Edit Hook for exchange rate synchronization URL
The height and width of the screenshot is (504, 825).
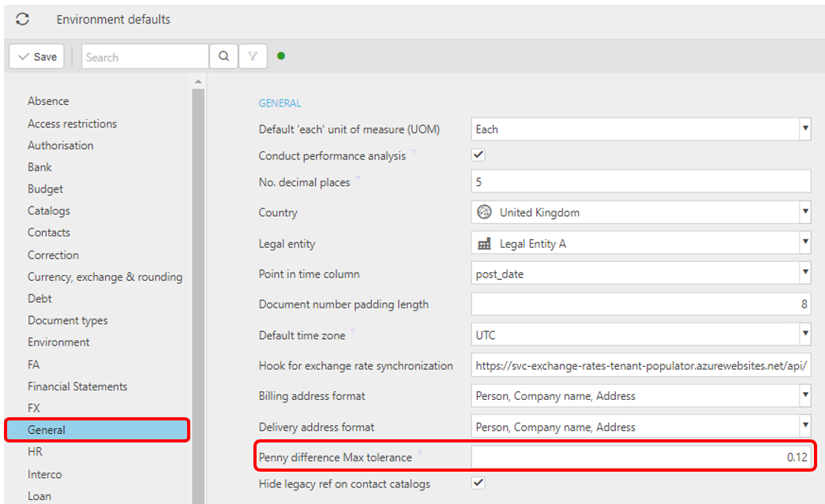tap(641, 366)
